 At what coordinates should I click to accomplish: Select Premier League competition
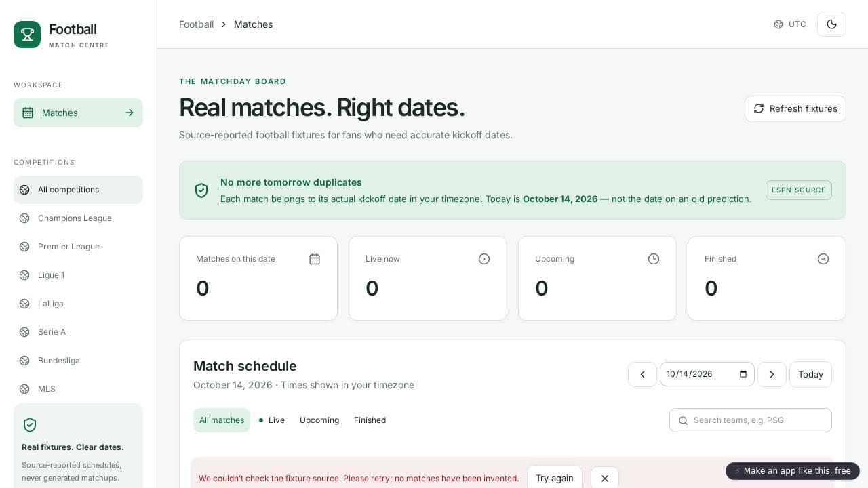[78, 247]
